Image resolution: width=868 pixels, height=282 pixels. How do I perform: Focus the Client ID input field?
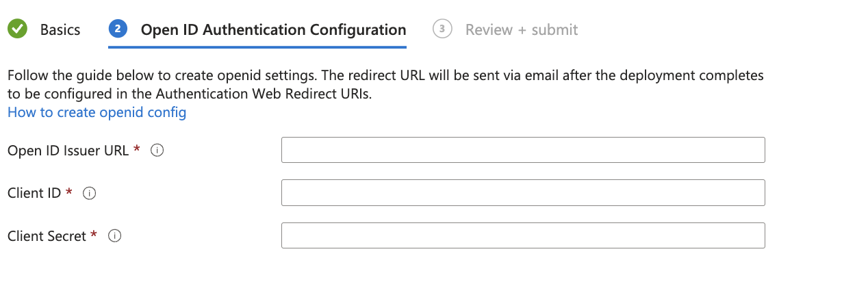click(x=523, y=193)
